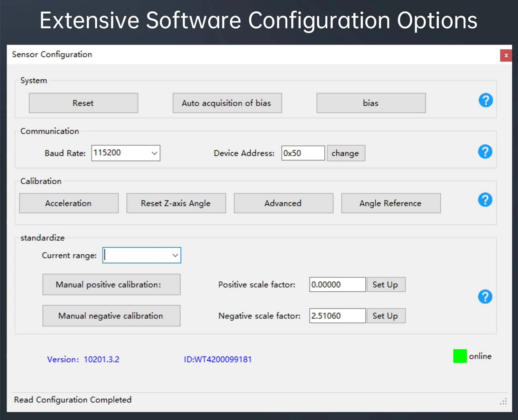Click Reset Z-axis Angle

click(176, 203)
